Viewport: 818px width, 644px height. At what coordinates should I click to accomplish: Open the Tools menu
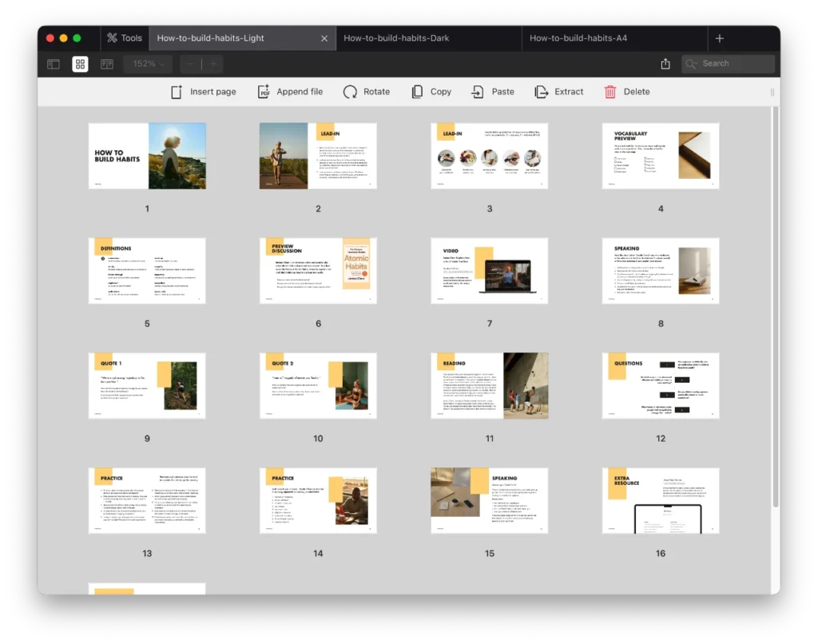(x=125, y=37)
